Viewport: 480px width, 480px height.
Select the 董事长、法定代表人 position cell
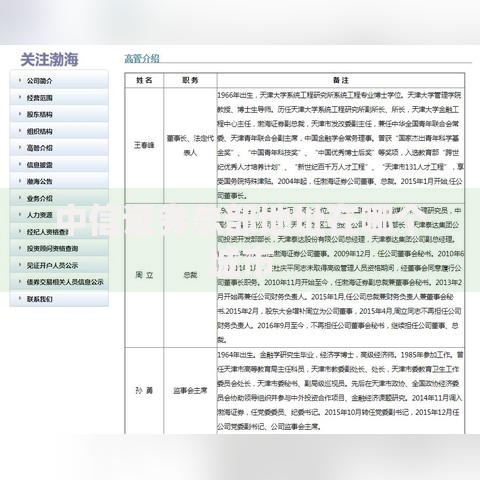(x=190, y=145)
